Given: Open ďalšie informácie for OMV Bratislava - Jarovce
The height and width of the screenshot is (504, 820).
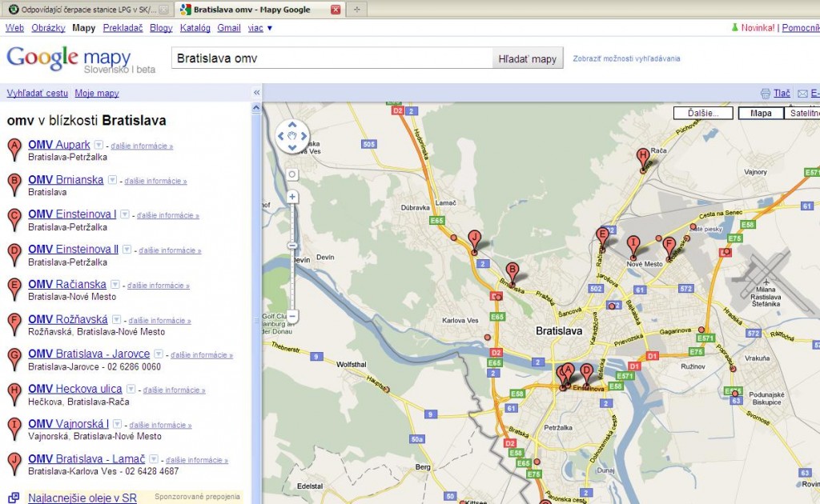Looking at the screenshot, I should (201, 354).
